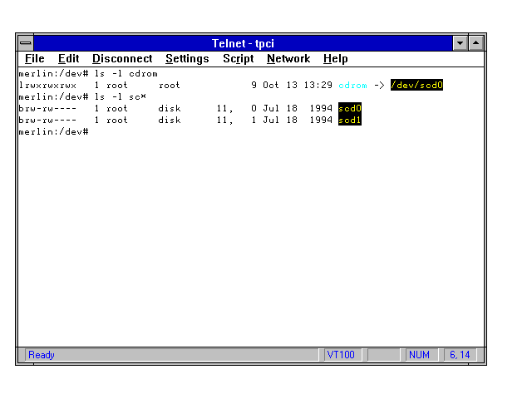Click the Ready status message
The width and height of the screenshot is (532, 399).
click(42, 355)
